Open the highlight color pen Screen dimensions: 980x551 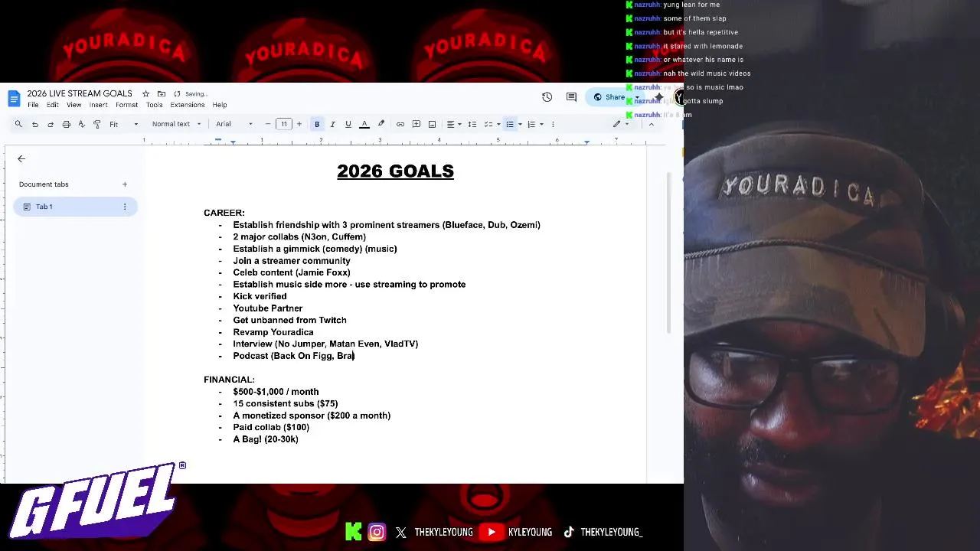click(x=381, y=124)
